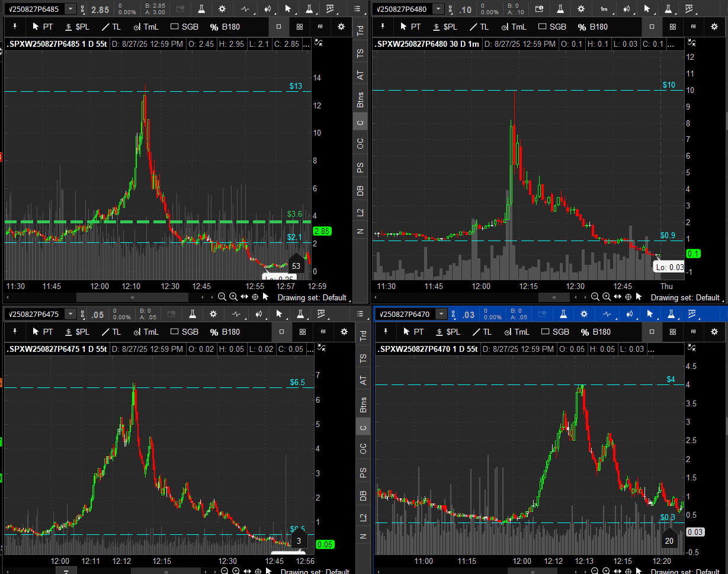Open drawing toolbar gear in P6485 panel
This screenshot has height=574, width=728.
pos(341,27)
